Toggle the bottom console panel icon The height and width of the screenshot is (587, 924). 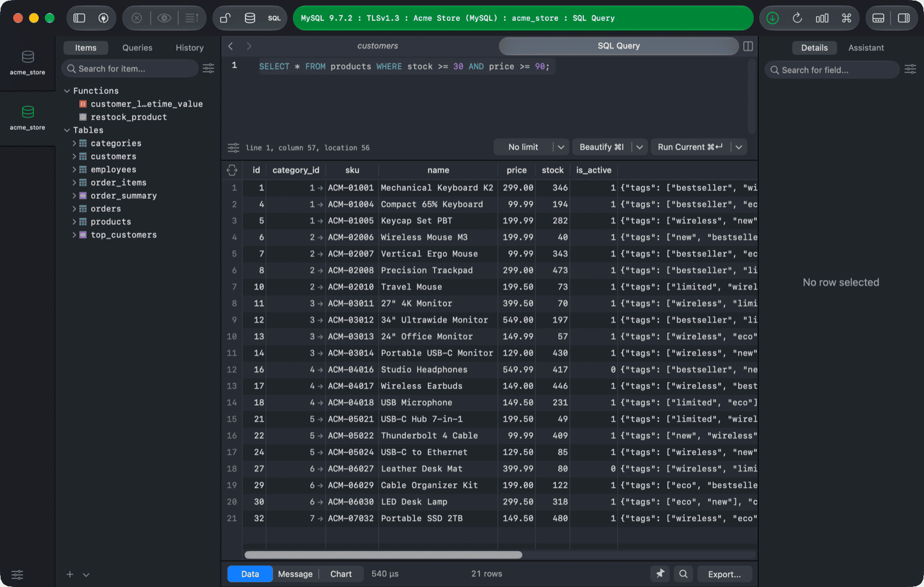(x=878, y=18)
